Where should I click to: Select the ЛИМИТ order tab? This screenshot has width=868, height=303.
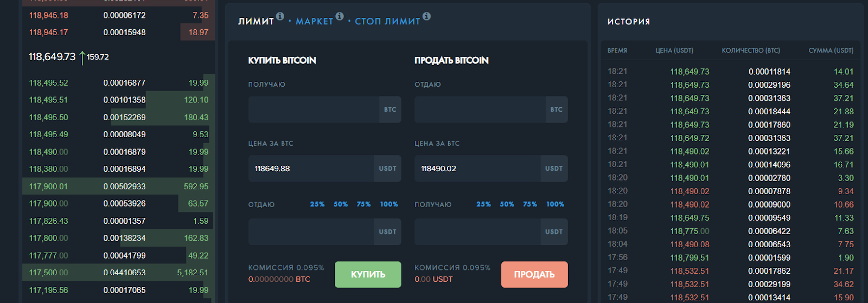point(256,22)
